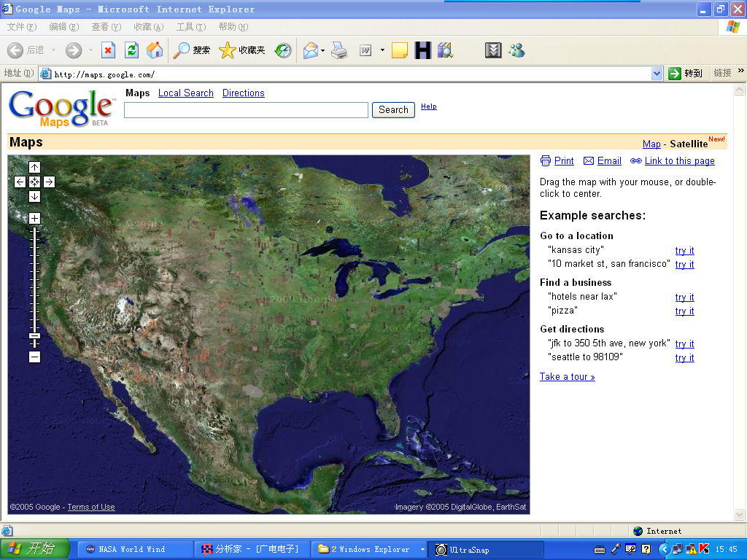Switch to the Directions tab

tap(243, 93)
